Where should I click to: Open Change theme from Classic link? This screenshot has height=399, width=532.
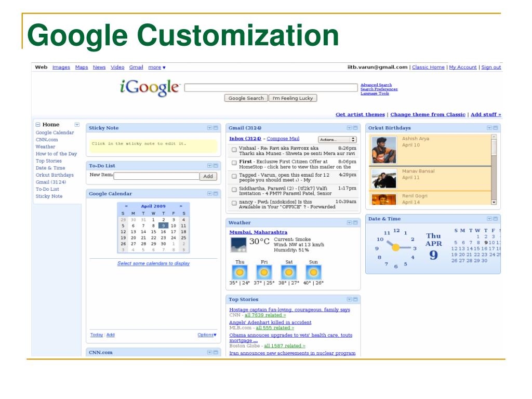(428, 114)
